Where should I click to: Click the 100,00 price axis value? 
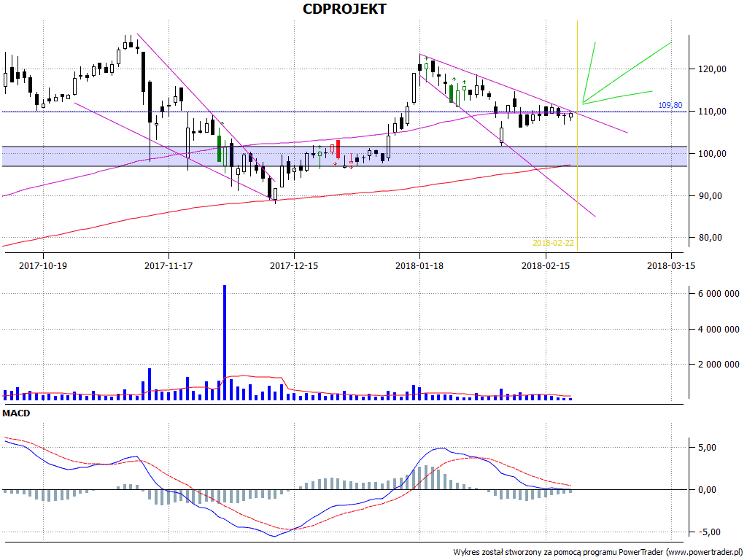(x=712, y=154)
